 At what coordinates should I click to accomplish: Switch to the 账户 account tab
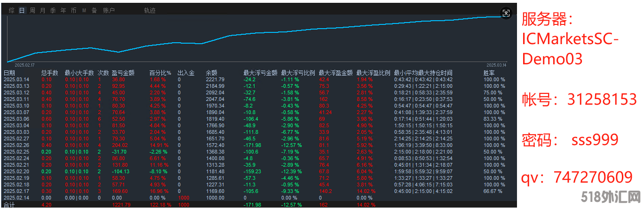coord(109,10)
